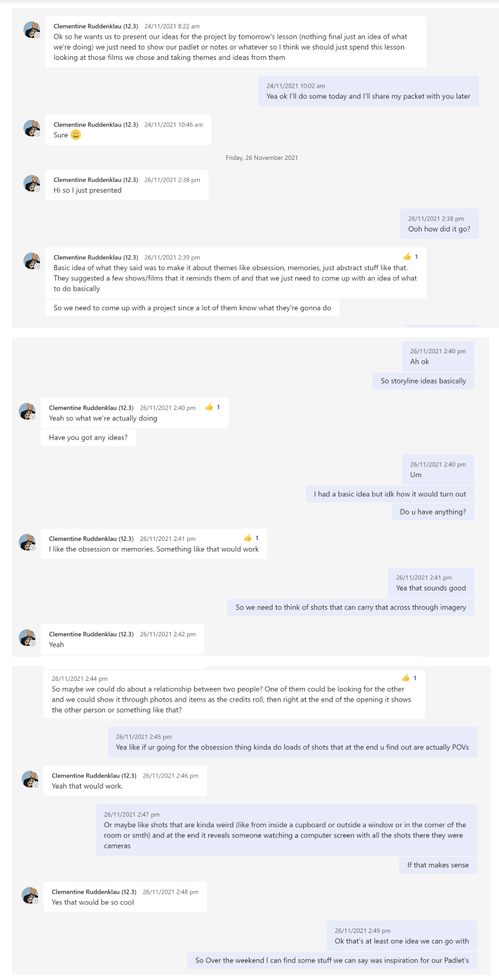This screenshot has width=499, height=980.
Task: Click smiley emoji in the "Sure" message
Action: point(75,135)
